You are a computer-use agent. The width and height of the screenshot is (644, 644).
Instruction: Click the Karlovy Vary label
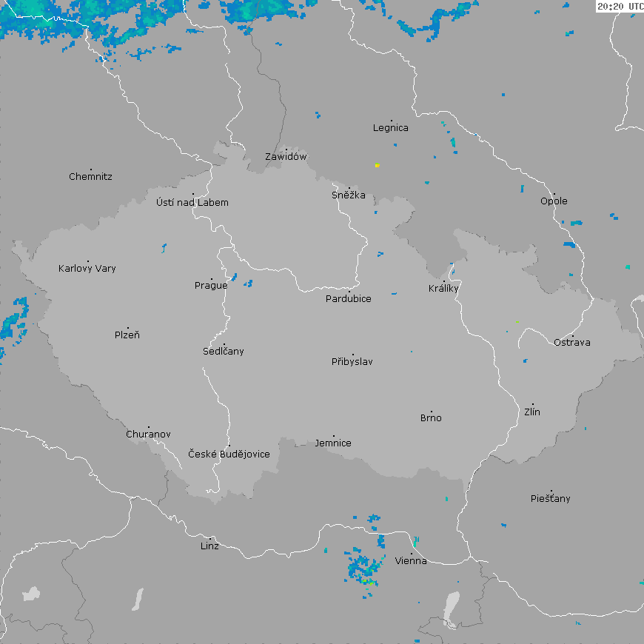click(x=87, y=269)
